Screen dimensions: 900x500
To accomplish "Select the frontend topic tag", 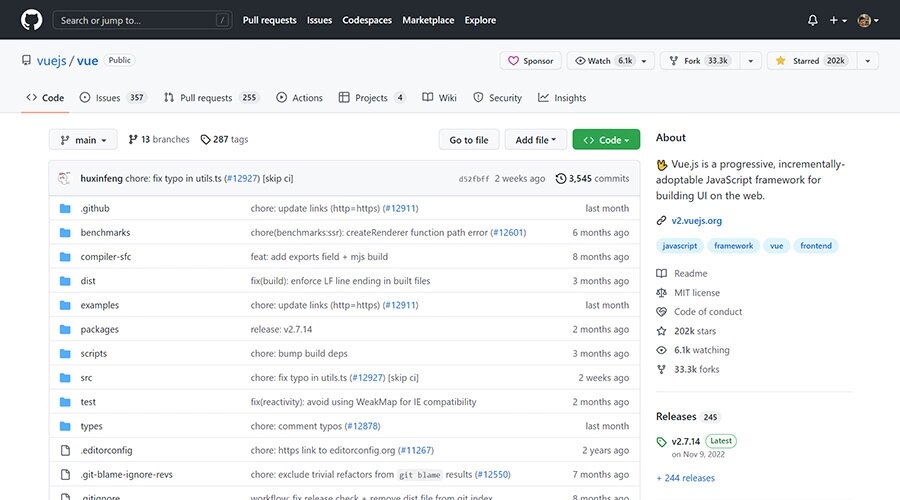I will coord(816,246).
